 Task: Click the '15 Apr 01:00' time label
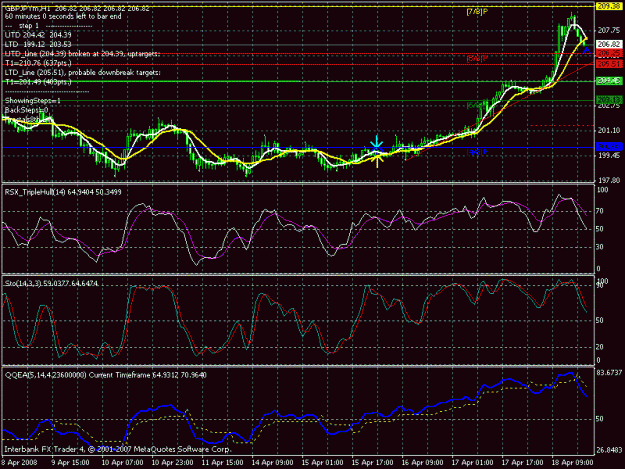point(322,463)
